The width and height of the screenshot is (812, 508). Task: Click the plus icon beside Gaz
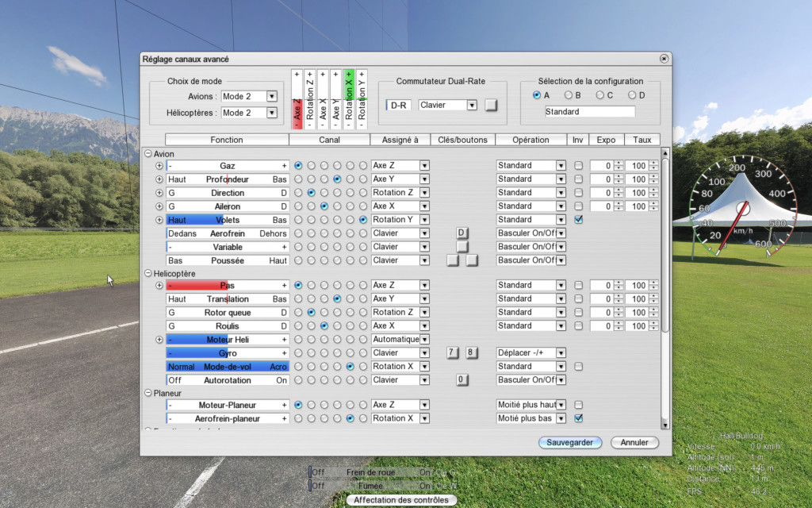(x=159, y=166)
